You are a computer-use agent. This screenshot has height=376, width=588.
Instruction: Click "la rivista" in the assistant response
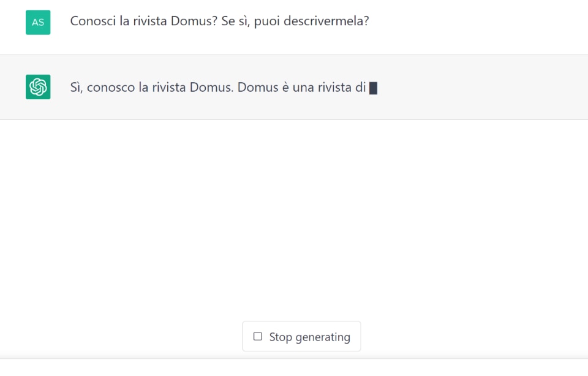(162, 88)
